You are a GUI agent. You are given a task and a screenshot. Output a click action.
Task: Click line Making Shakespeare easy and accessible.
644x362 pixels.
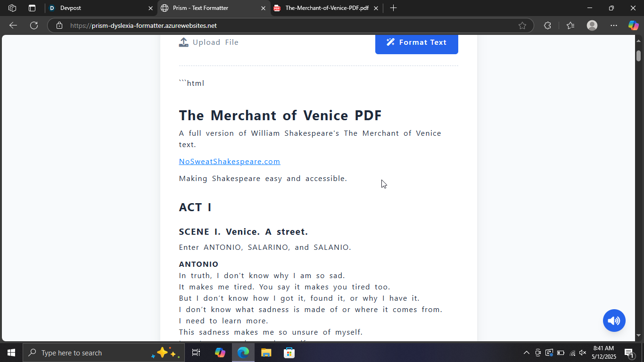coord(263,179)
